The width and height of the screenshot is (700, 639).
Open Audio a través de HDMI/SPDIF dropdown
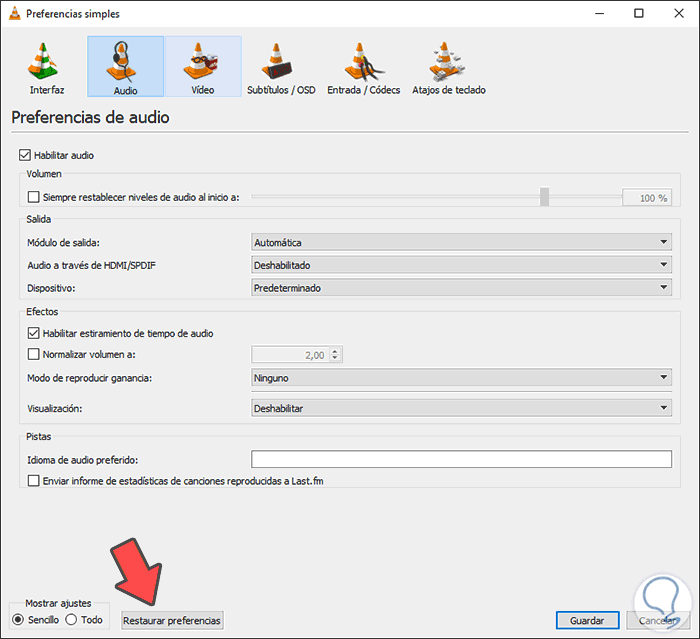point(461,265)
